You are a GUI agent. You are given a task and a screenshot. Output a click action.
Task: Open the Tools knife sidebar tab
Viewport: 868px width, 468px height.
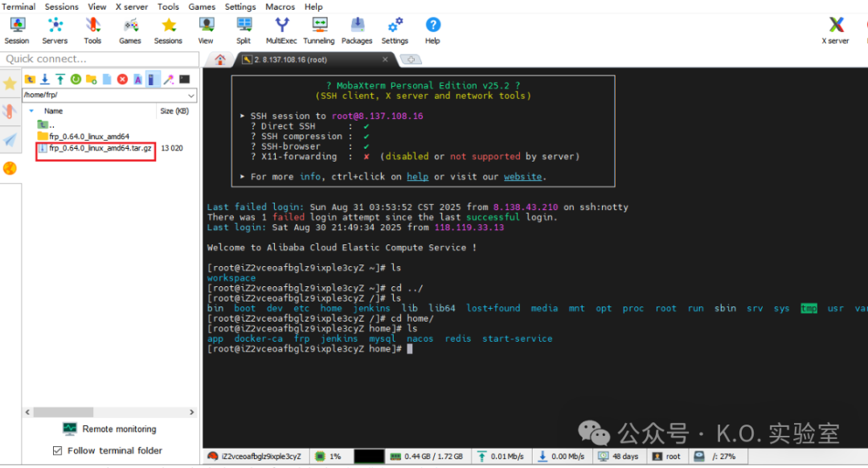10,112
